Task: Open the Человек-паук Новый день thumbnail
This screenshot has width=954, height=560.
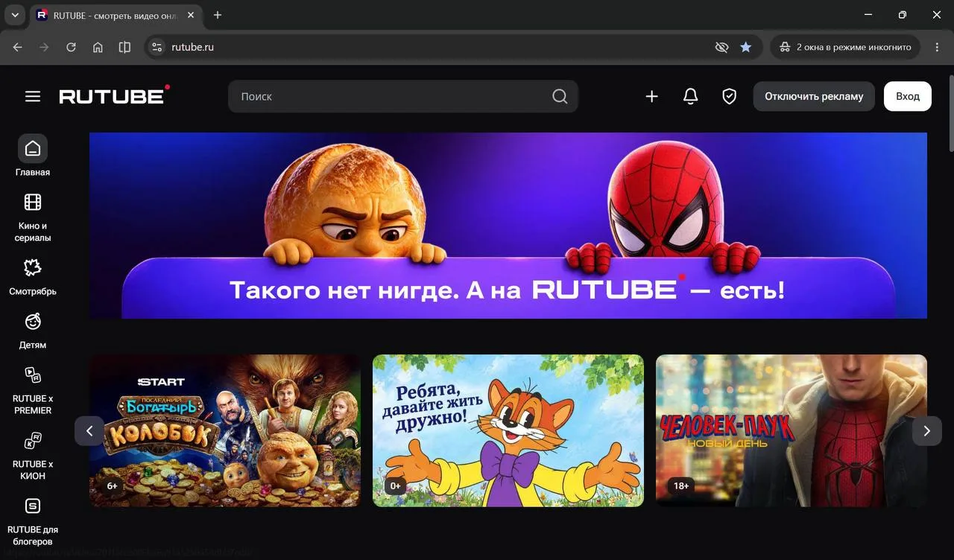Action: click(792, 430)
